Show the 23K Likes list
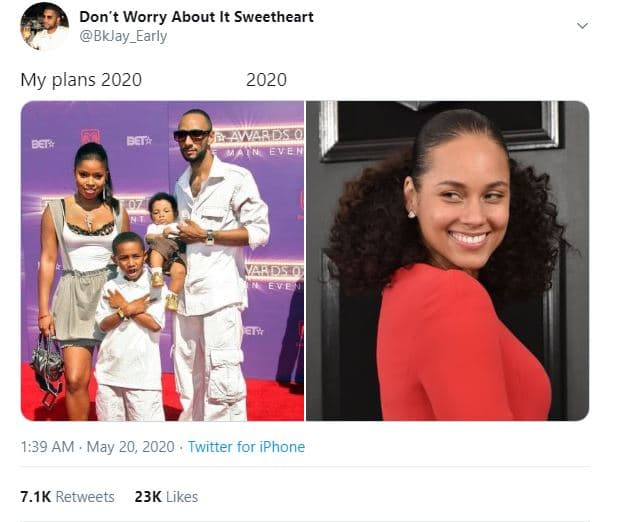Screen dimensions: 622x522 click(x=166, y=497)
